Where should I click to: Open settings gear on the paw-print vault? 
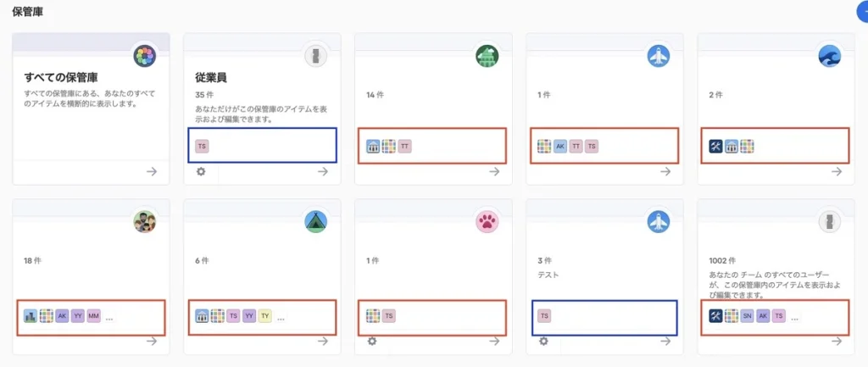372,341
